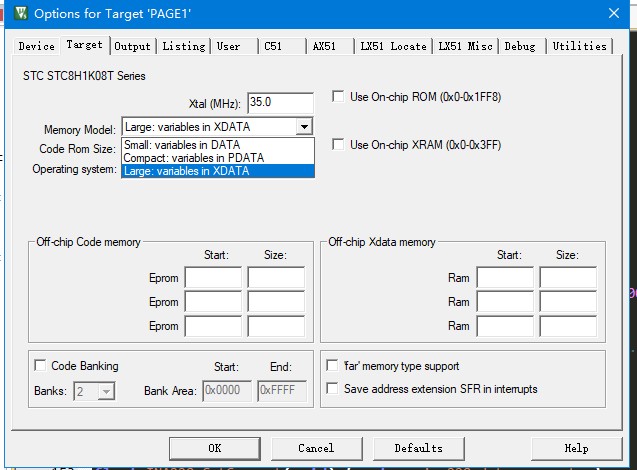
Task: Click second Ram Start field
Action: pyautogui.click(x=505, y=302)
